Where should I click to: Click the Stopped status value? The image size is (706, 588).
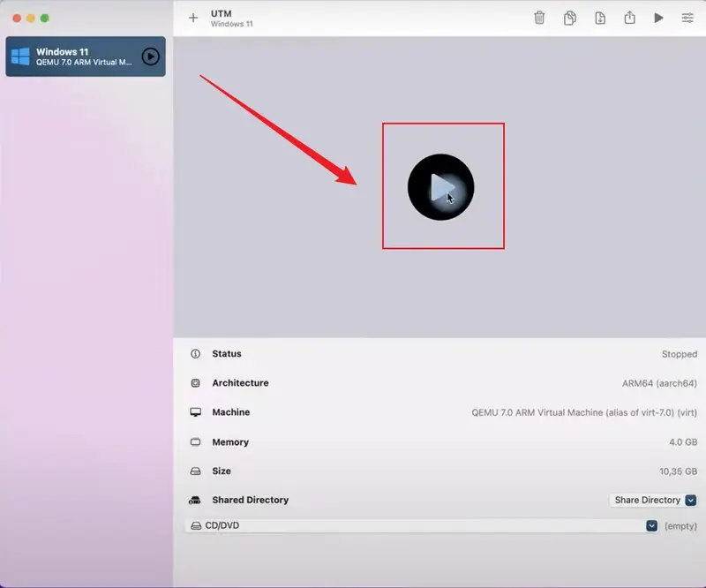679,354
